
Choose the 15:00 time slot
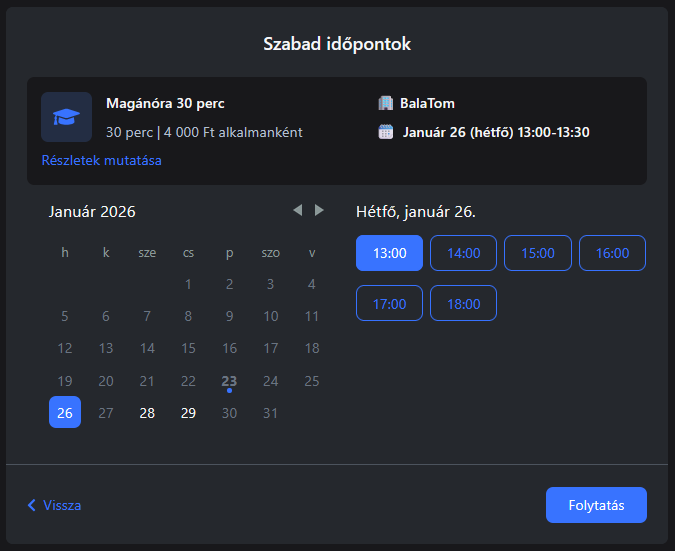pyautogui.click(x=538, y=253)
